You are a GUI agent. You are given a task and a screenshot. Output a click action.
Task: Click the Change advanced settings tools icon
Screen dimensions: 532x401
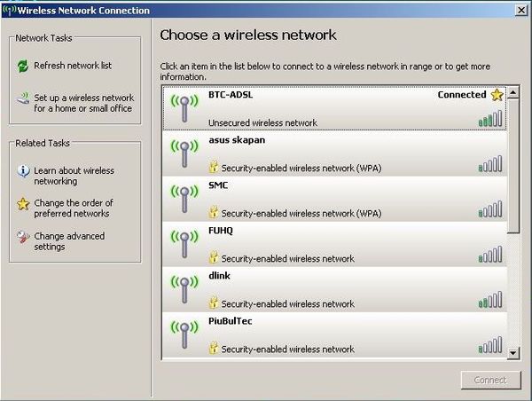[23, 237]
